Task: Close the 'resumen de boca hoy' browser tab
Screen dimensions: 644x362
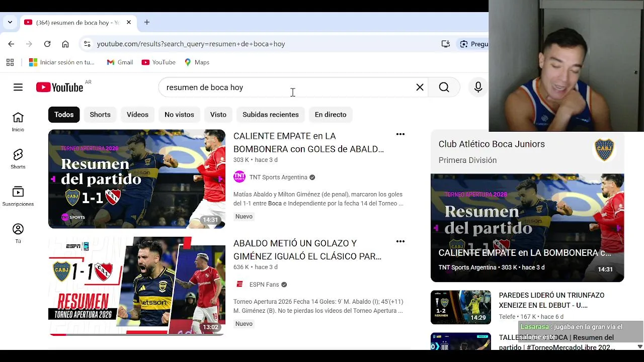Action: [x=129, y=23]
